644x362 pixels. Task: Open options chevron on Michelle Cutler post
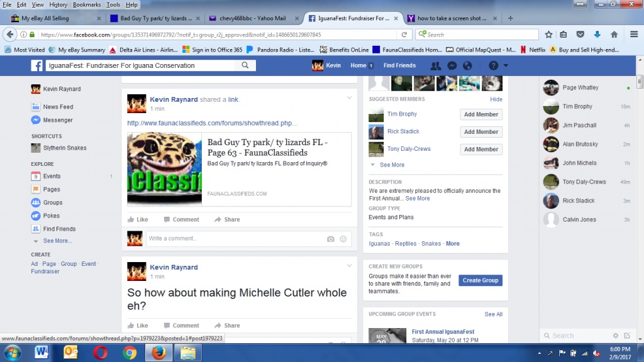[349, 266]
